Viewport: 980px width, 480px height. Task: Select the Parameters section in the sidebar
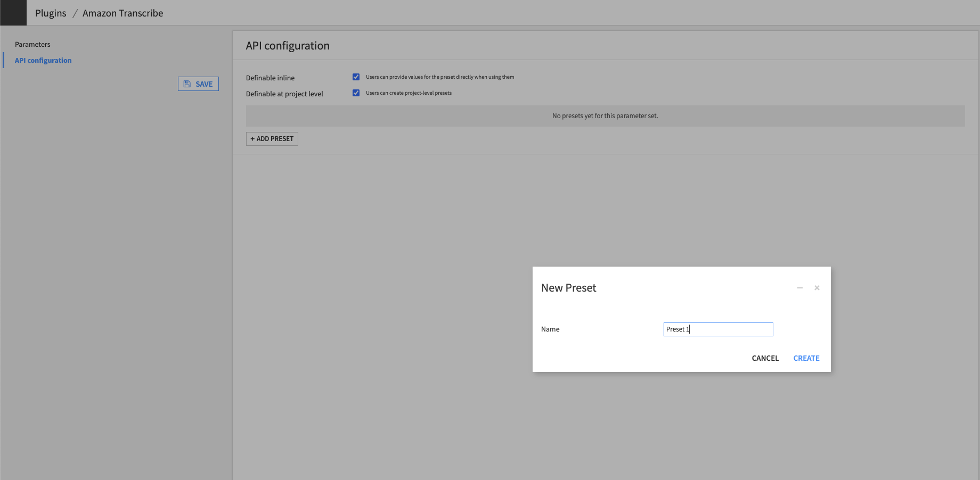coord(32,44)
